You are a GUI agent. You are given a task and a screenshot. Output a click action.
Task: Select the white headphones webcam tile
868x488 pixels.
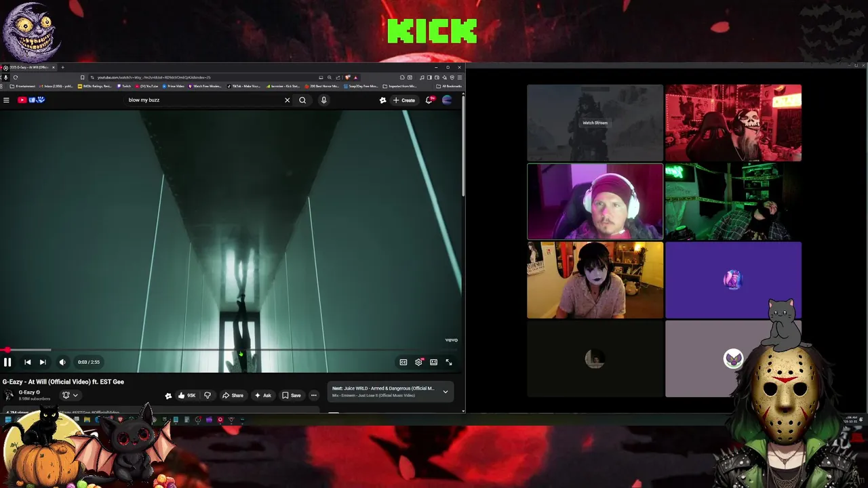pos(595,201)
